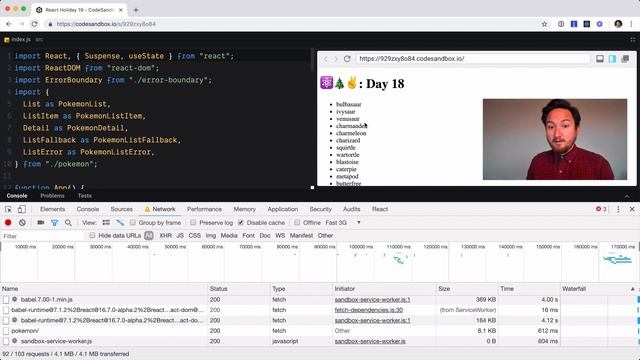Click bulbasaur in the Pokemon list
This screenshot has width=640, height=360.
pos(349,104)
